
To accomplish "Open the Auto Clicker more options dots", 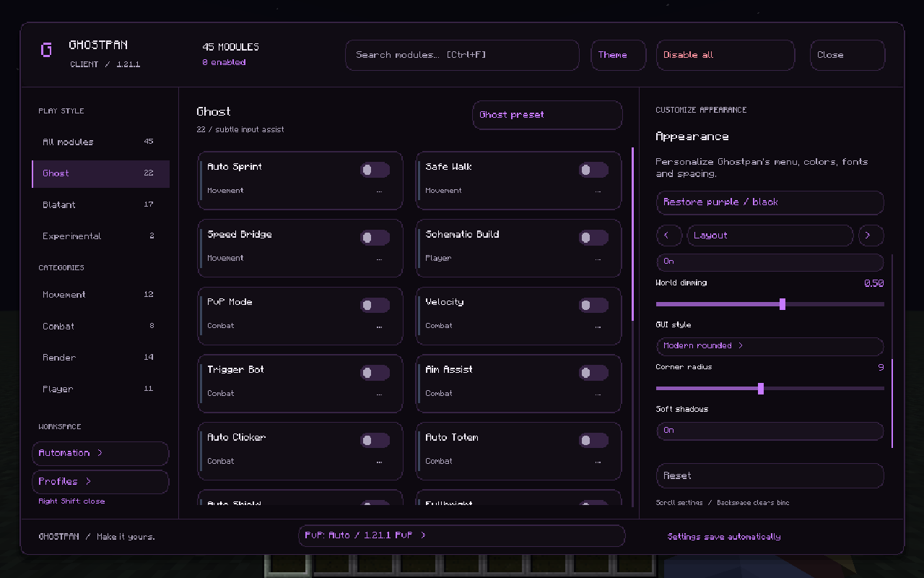I will click(379, 462).
